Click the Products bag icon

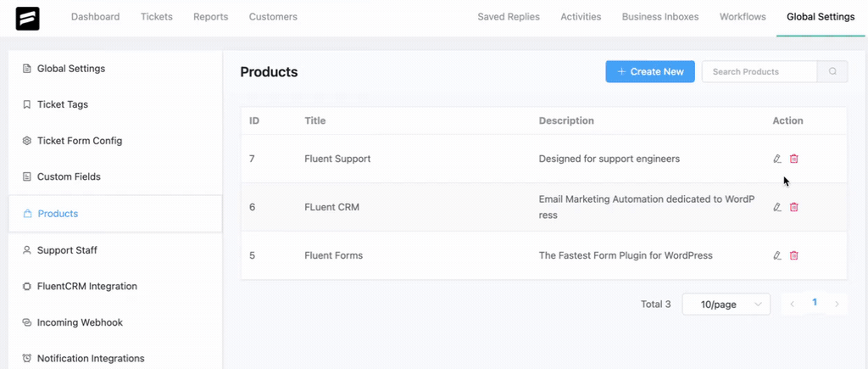(x=27, y=214)
